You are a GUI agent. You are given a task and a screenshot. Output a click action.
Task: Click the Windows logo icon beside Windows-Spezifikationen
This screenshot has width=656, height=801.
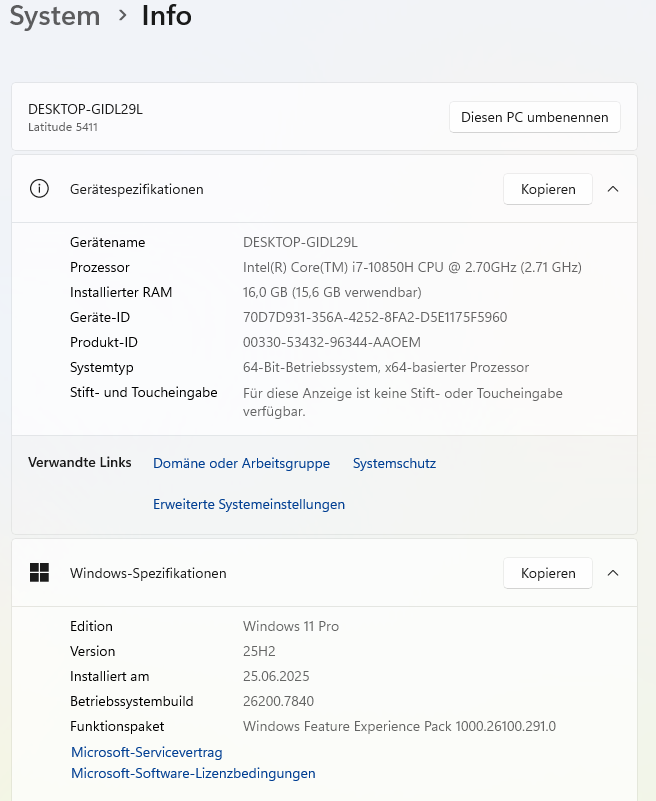39,573
